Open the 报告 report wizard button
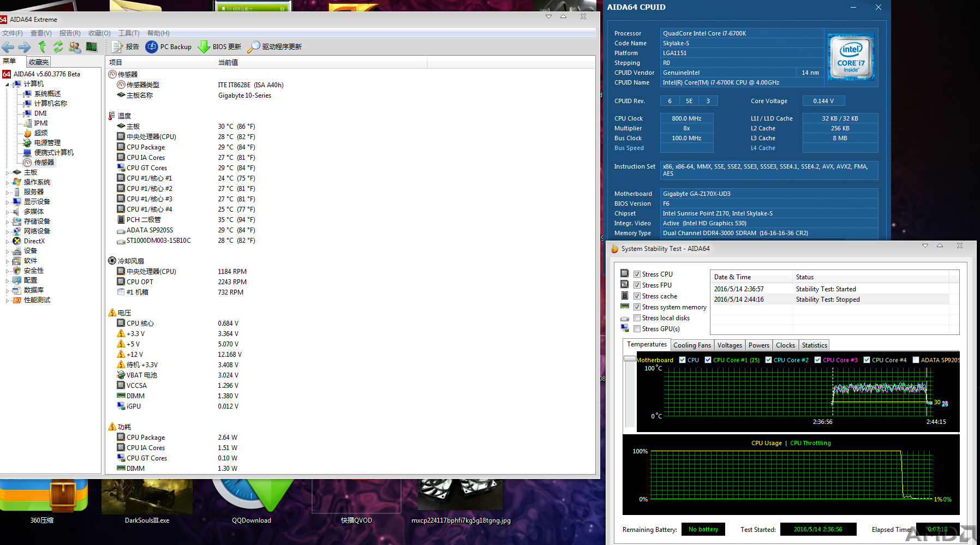The image size is (980, 545). pyautogui.click(x=126, y=47)
